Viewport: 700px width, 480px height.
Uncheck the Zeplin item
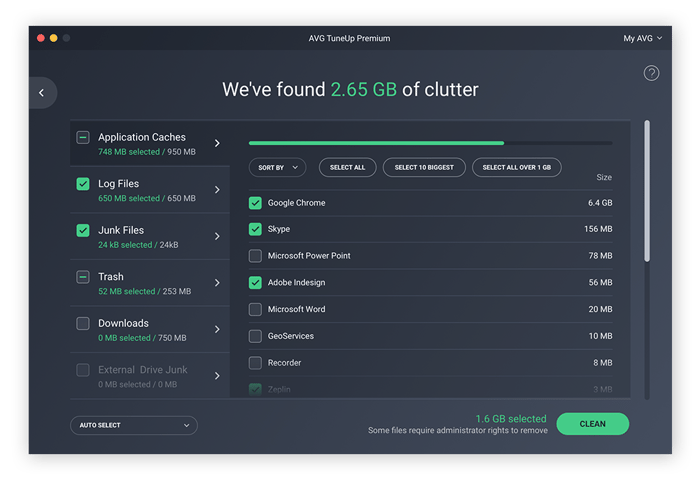tap(255, 389)
